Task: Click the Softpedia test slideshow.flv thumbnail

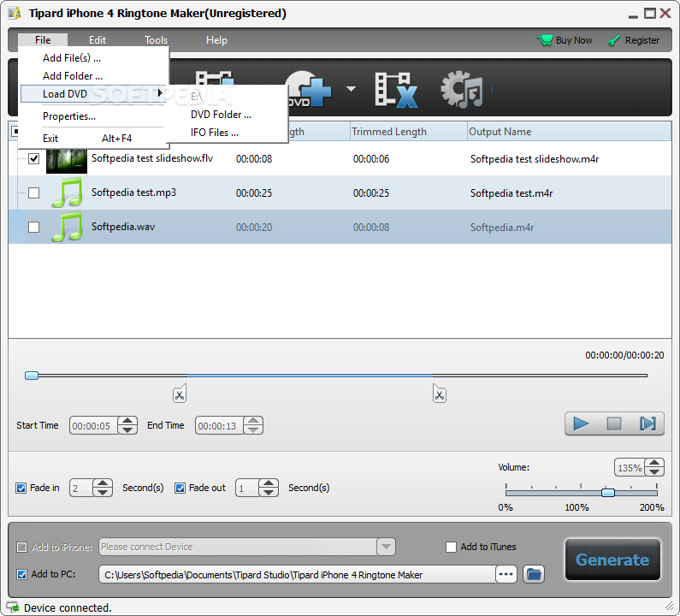Action: (67, 160)
